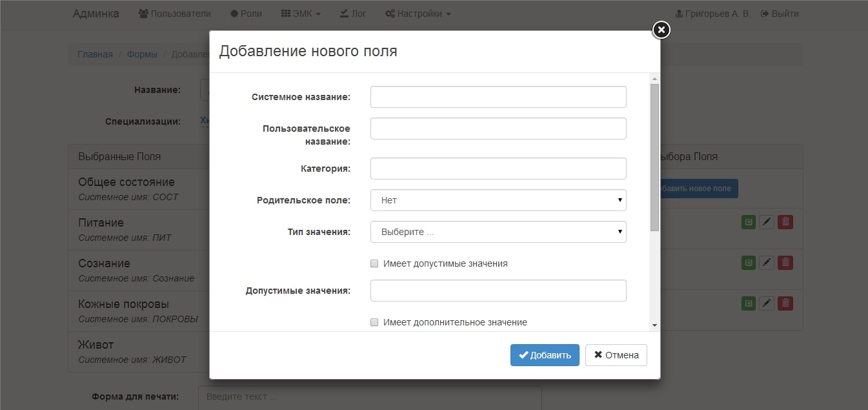Viewport: 868px width, 410px height.
Task: Open the Лог navbar item
Action: pos(352,14)
